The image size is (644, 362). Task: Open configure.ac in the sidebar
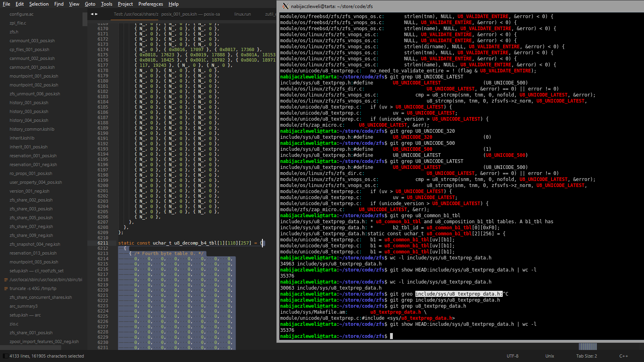point(22,14)
